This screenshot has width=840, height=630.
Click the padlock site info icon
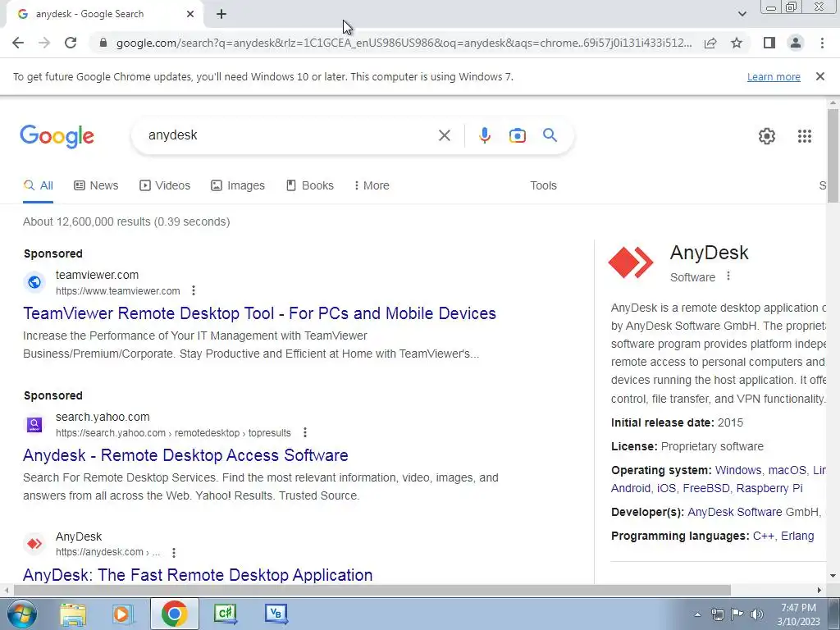click(103, 43)
